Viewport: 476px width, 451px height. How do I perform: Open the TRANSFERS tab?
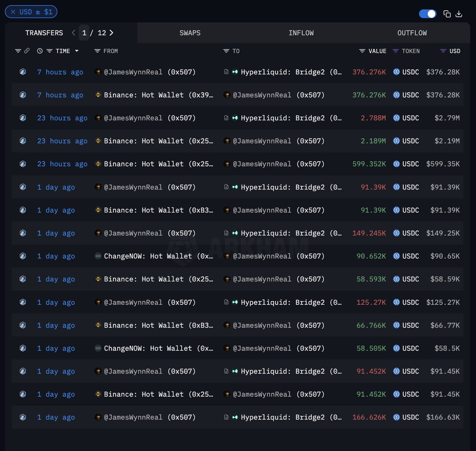pyautogui.click(x=44, y=33)
